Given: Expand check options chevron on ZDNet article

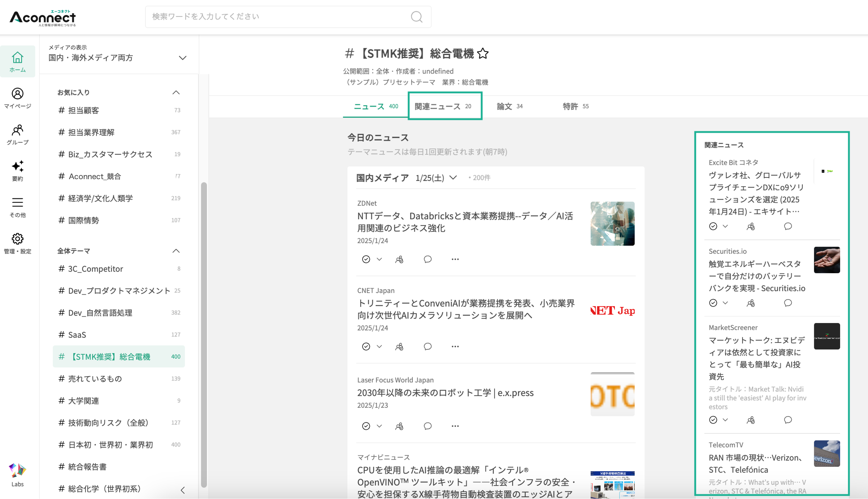Looking at the screenshot, I should coord(379,260).
